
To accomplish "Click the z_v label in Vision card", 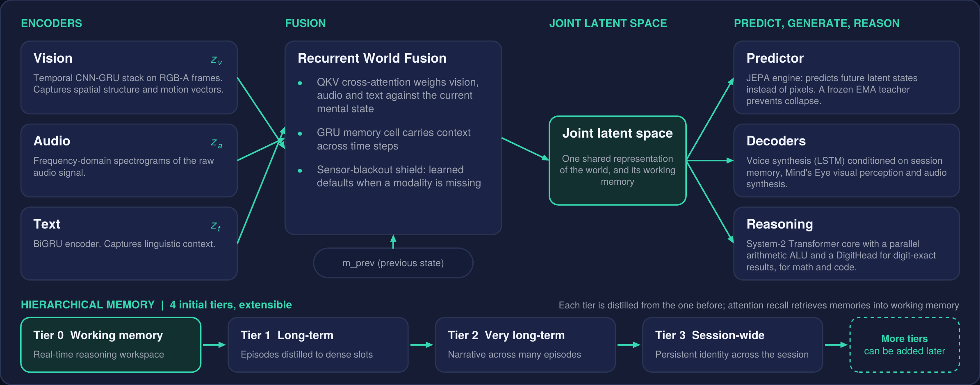I will pyautogui.click(x=217, y=61).
